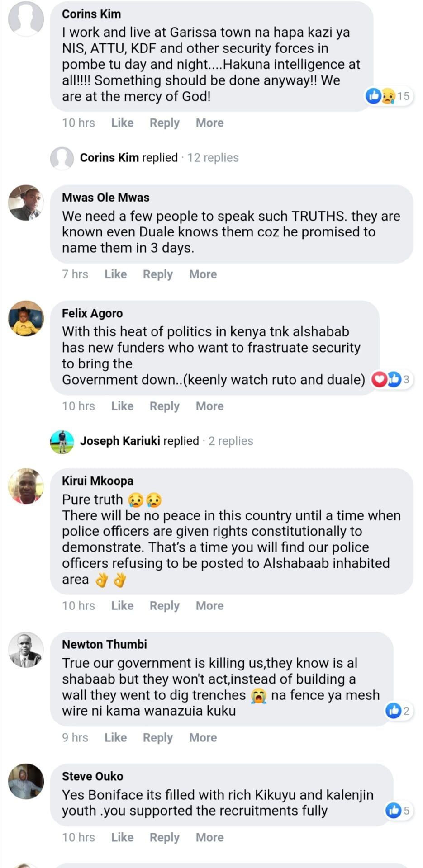Image resolution: width=423 pixels, height=868 pixels.
Task: Open like reactions on Newton Thumbi's comment
Action: (x=397, y=711)
